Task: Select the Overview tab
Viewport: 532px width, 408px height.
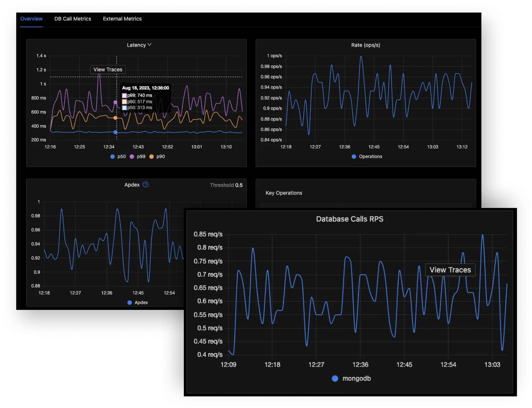Action: 31,19
